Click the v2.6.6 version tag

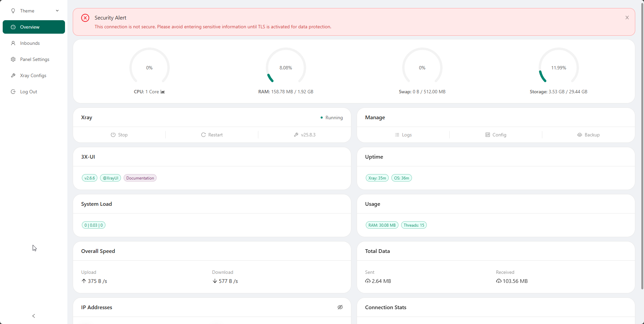[90, 178]
